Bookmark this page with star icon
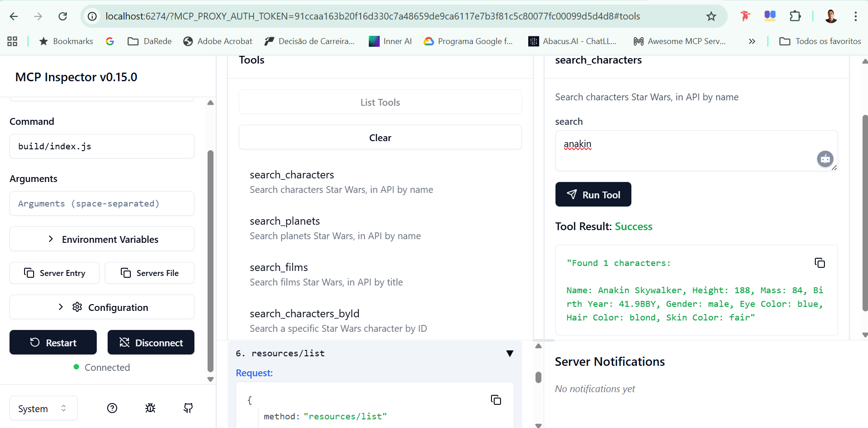 point(711,16)
